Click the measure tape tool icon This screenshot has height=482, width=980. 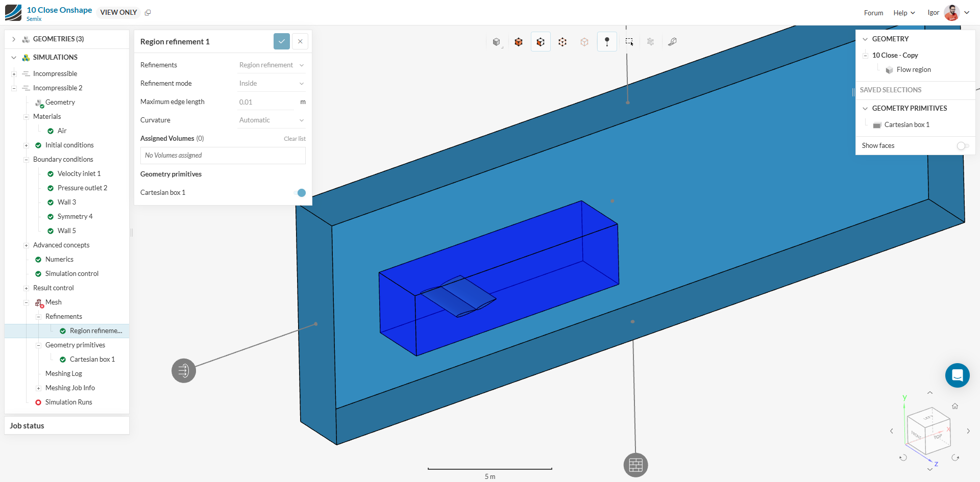tap(672, 42)
